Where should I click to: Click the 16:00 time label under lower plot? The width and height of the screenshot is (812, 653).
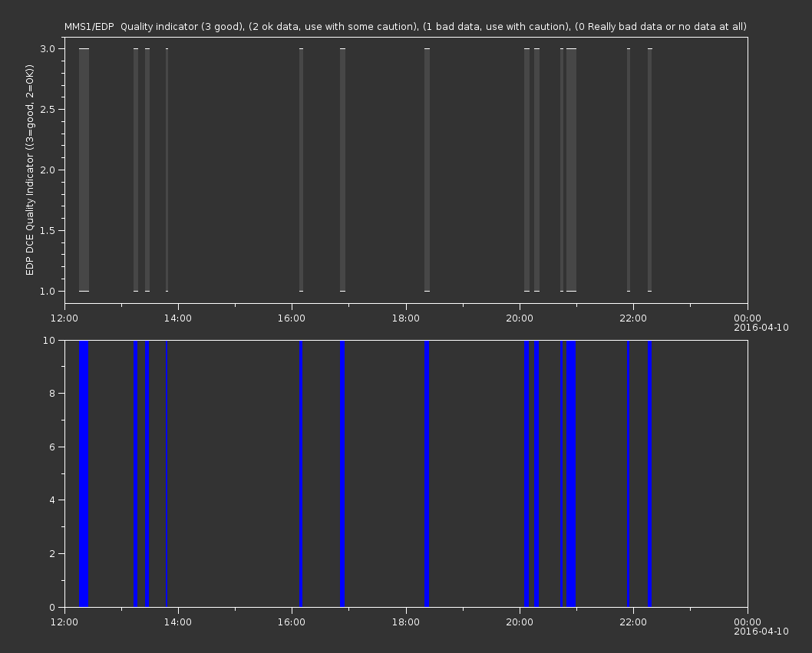point(292,622)
